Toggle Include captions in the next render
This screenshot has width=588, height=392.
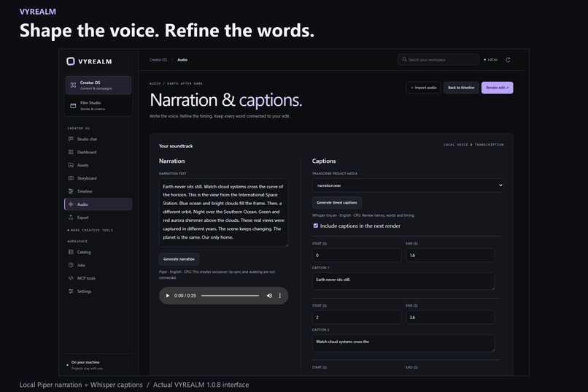click(316, 226)
